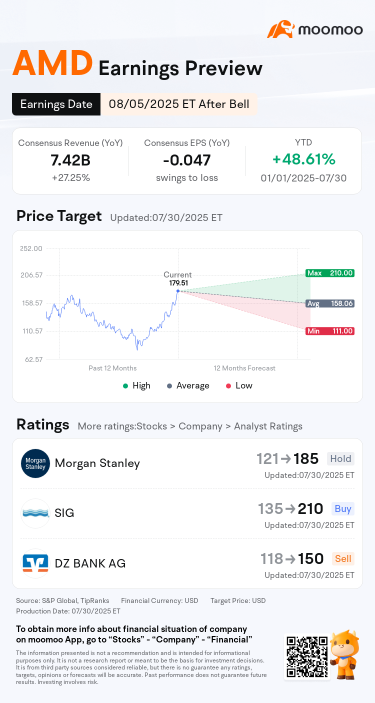
Task: Click the SIG wave logo icon
Action: 35,513
